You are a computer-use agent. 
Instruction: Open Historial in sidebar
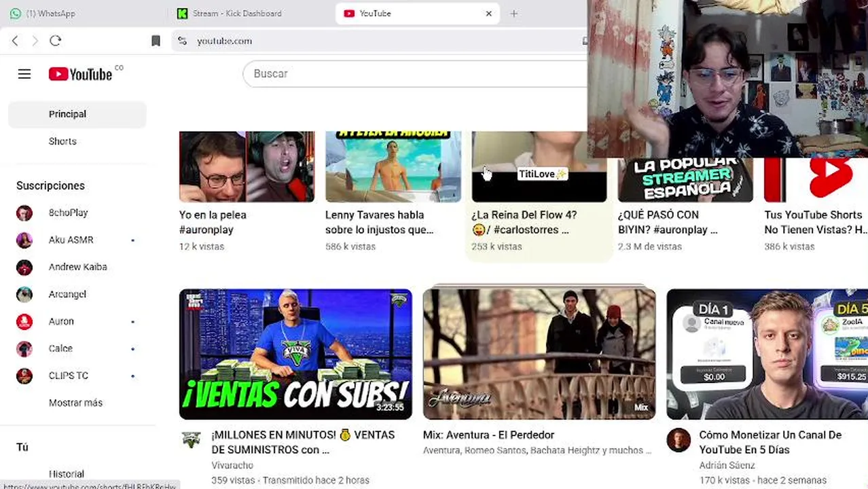77,474
